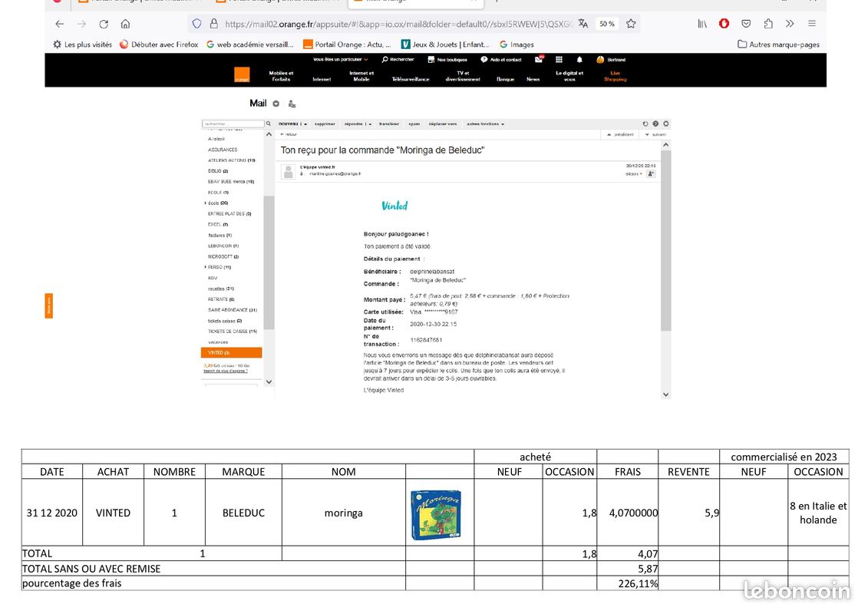The width and height of the screenshot is (868, 614).
Task: Click the 'supprimer' button
Action: (x=325, y=124)
